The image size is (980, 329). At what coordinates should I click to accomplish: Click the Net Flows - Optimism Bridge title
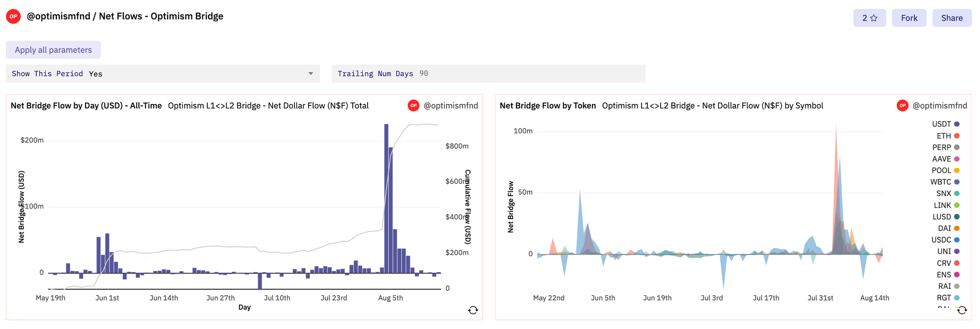[x=161, y=16]
